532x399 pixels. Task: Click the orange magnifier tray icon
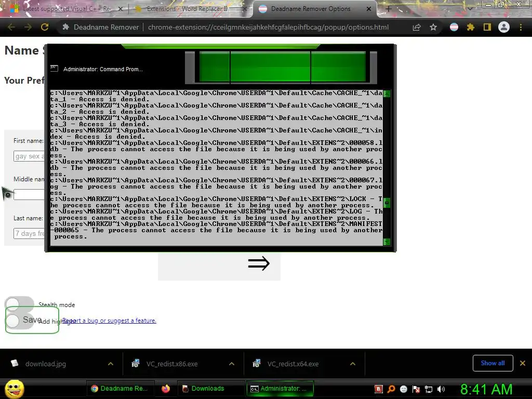click(x=391, y=389)
